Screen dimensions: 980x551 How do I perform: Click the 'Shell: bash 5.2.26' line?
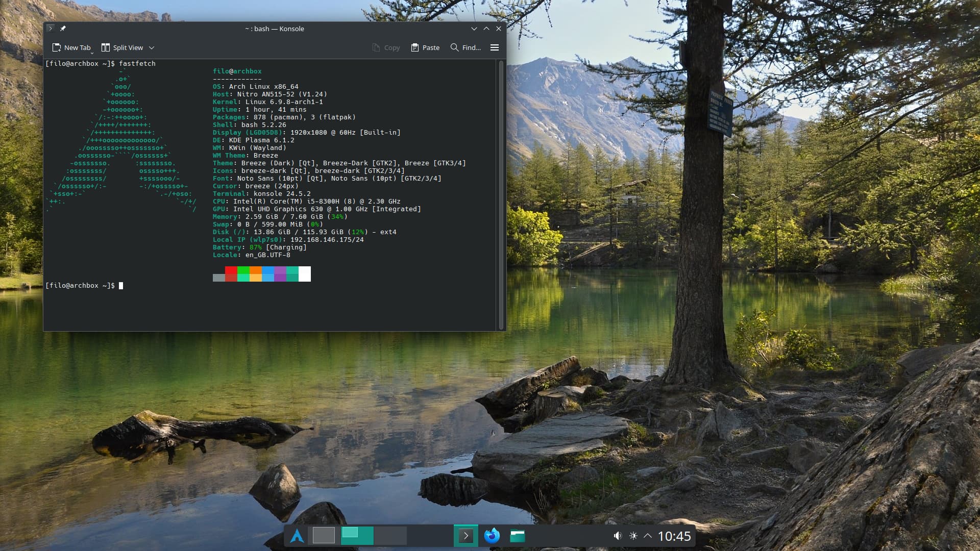(250, 125)
